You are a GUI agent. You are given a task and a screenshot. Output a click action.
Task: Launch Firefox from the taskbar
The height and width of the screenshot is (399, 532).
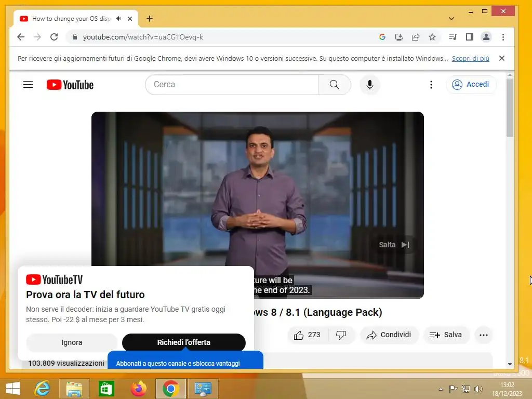138,388
